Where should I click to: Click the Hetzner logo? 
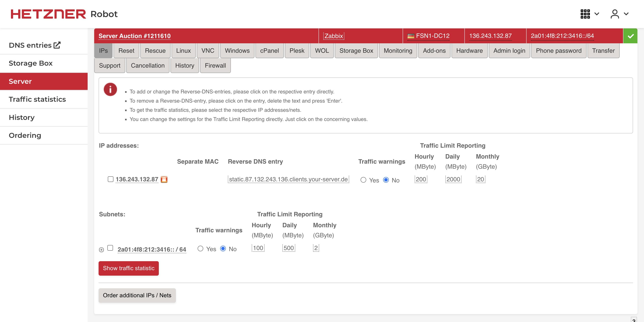(48, 14)
